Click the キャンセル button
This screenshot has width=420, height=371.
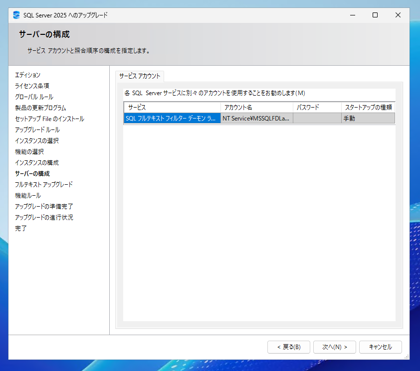coord(380,347)
